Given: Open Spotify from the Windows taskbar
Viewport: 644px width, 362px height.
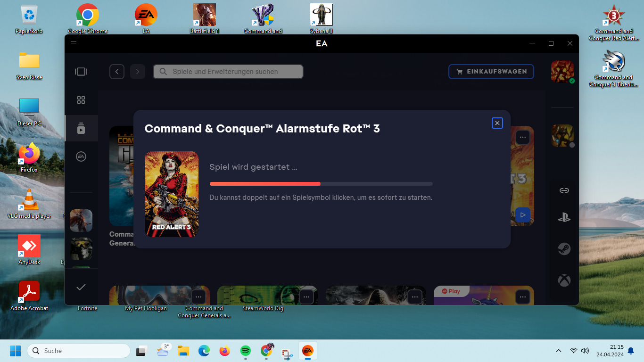Looking at the screenshot, I should point(245,351).
